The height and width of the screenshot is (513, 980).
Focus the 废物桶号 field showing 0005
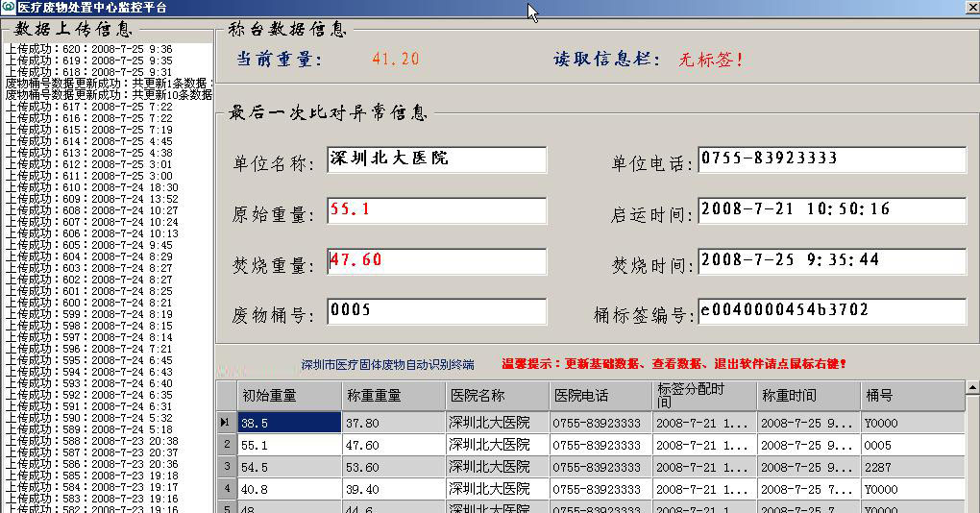pos(437,311)
